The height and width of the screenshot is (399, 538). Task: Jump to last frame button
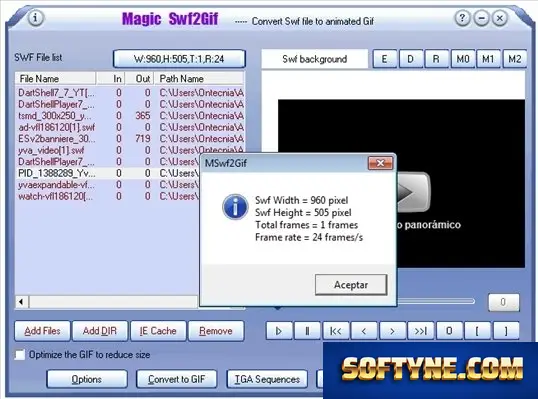click(x=421, y=331)
